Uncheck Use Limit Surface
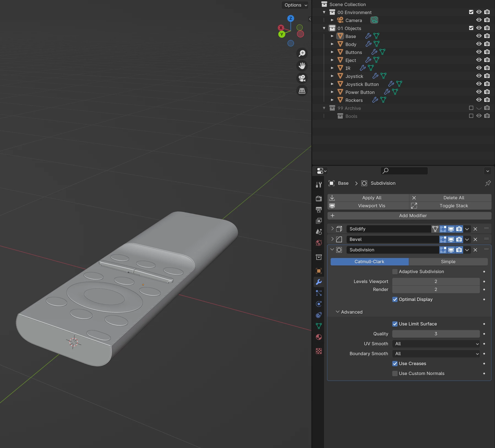This screenshot has height=448, width=495. pos(395,324)
